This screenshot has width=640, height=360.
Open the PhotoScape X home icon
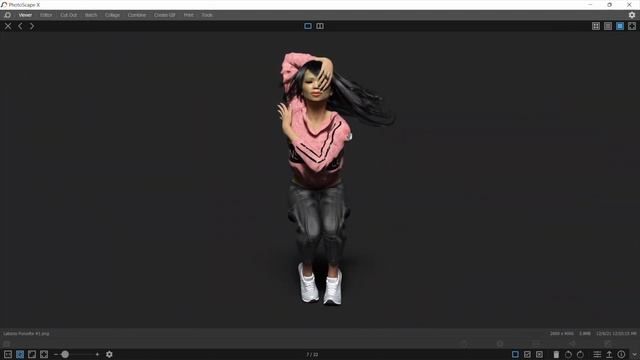(x=7, y=15)
